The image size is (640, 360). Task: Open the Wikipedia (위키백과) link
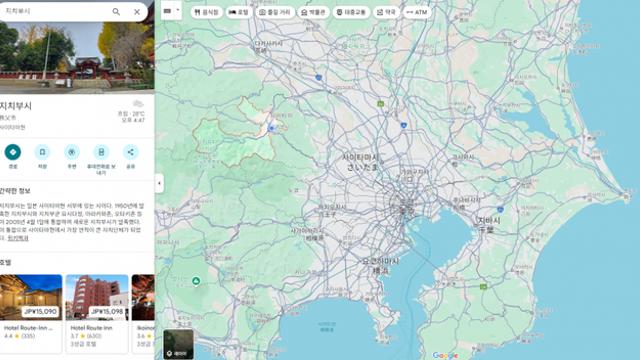pos(18,238)
